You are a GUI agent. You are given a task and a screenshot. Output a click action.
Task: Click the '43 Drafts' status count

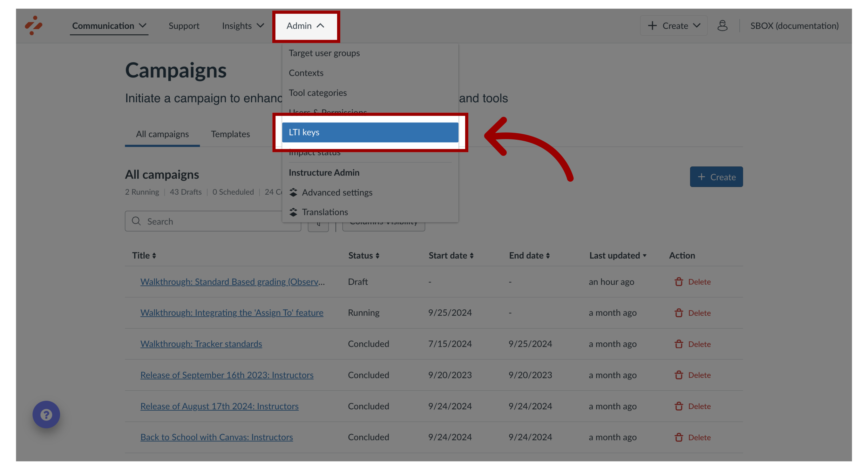(185, 192)
